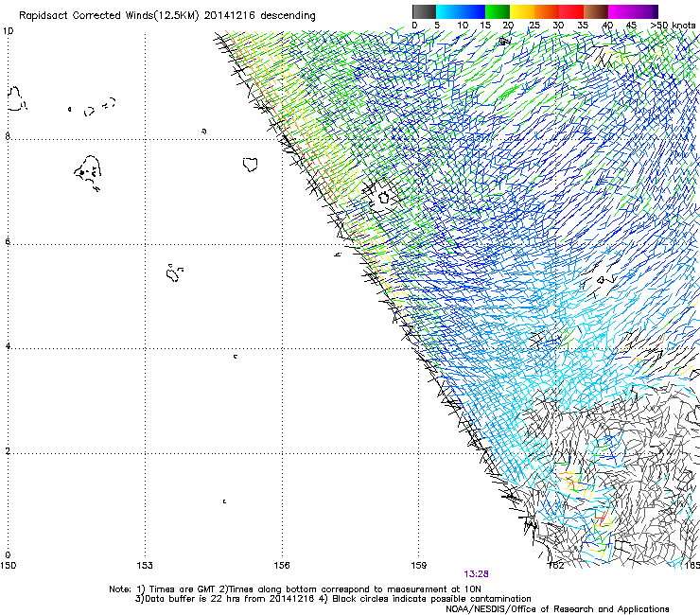Click the '159' longitude axis label
The height and width of the screenshot is (615, 700).
(x=419, y=566)
